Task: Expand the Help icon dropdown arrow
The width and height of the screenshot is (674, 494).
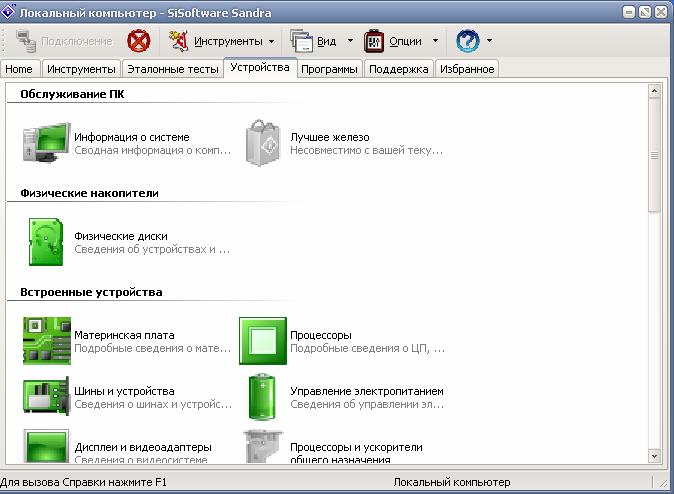Action: pos(489,41)
